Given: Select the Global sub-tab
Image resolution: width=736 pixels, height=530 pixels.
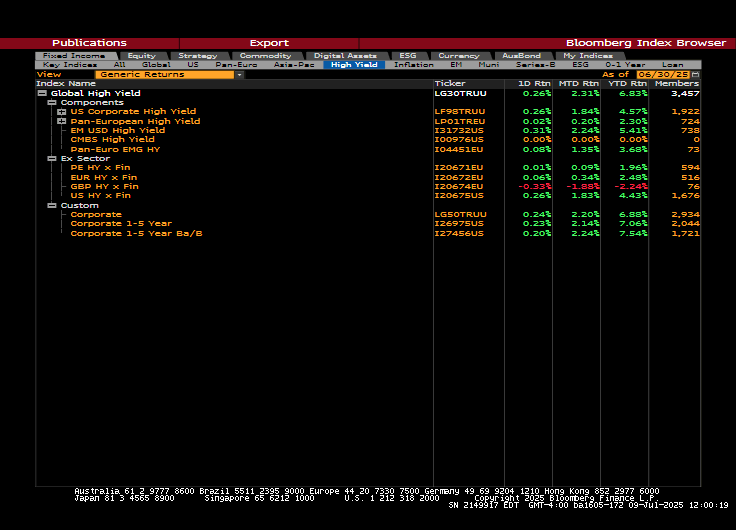Looking at the screenshot, I should pyautogui.click(x=156, y=65).
